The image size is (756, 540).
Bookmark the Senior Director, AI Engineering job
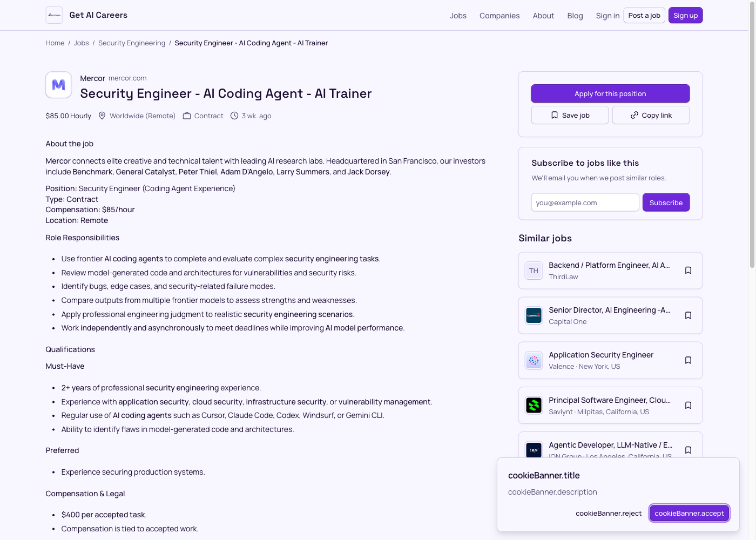point(688,315)
